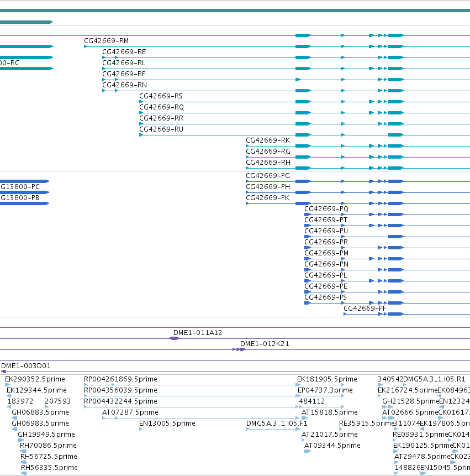Open the 183972 EST entry
The width and height of the screenshot is (470, 476).
tap(20, 401)
